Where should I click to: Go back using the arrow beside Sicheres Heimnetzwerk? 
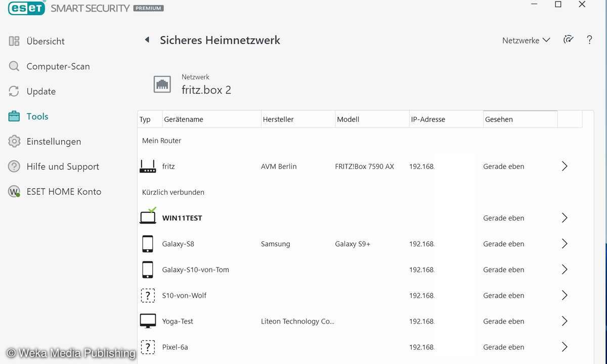click(x=147, y=40)
